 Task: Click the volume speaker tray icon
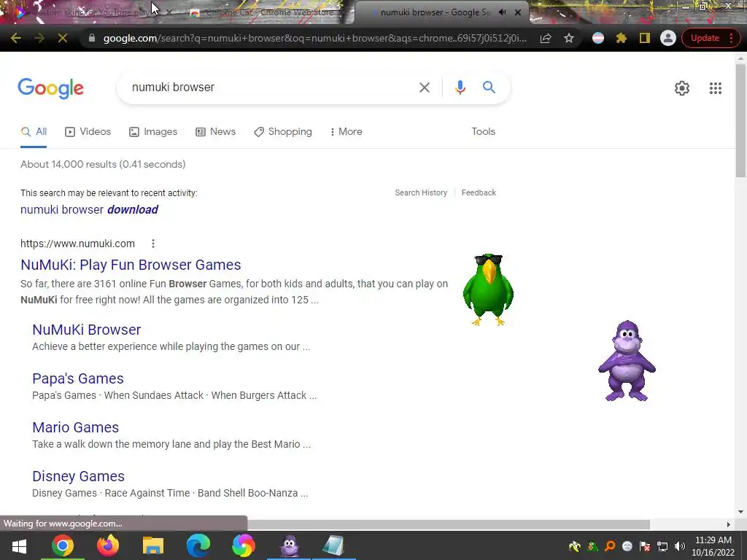pos(680,546)
